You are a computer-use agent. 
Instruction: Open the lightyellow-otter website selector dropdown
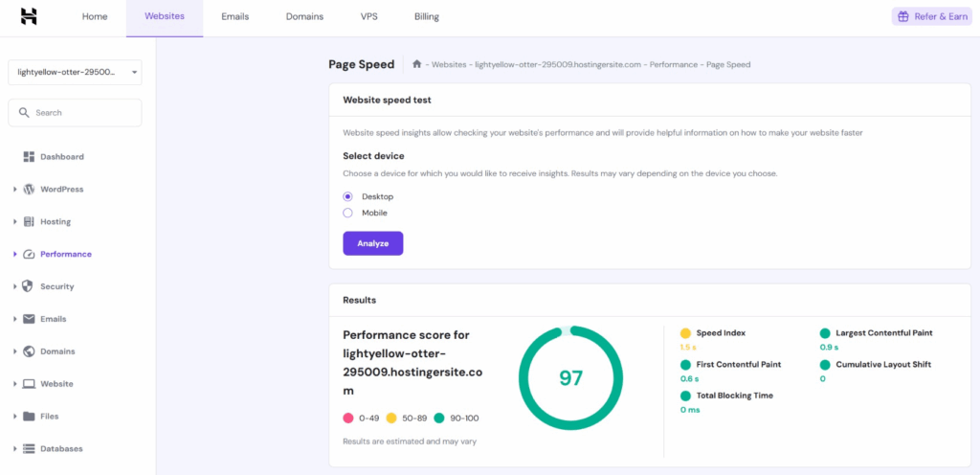point(75,72)
